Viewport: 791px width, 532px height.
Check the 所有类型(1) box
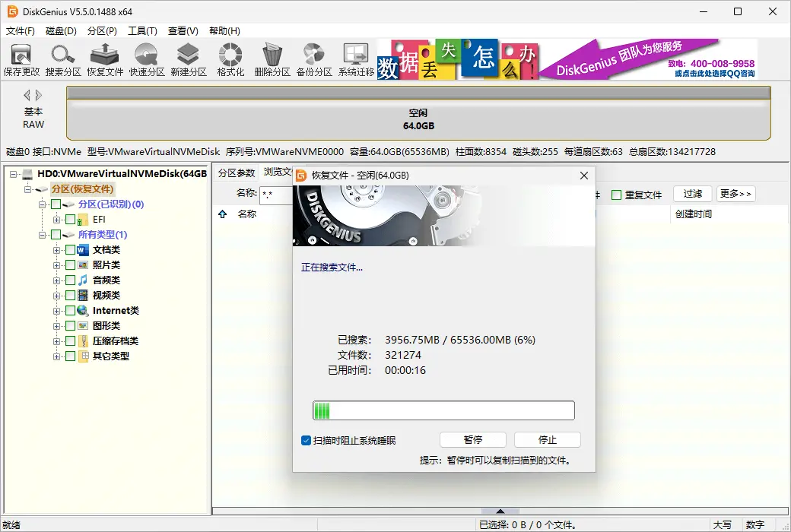pos(56,235)
